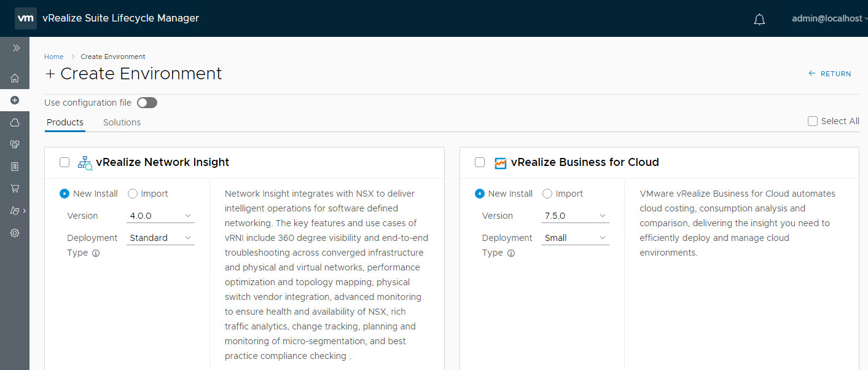Click the RETURN link
The height and width of the screenshot is (370, 868).
click(x=830, y=74)
